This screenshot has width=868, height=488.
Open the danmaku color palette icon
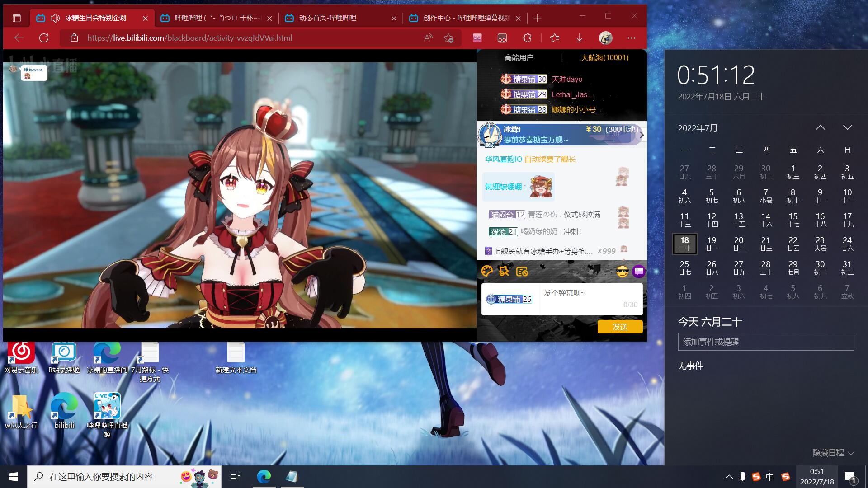(487, 271)
